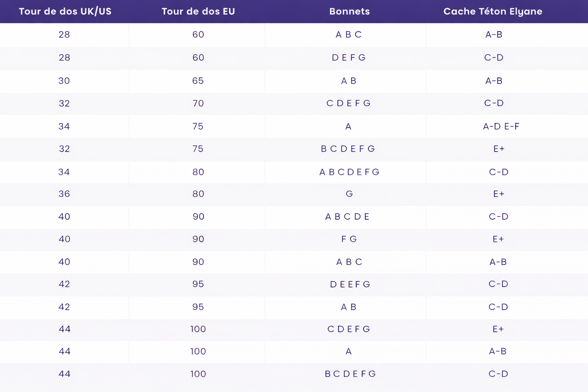Select the "Bonnets" column header
Image resolution: width=588 pixels, height=392 pixels.
pos(349,11)
